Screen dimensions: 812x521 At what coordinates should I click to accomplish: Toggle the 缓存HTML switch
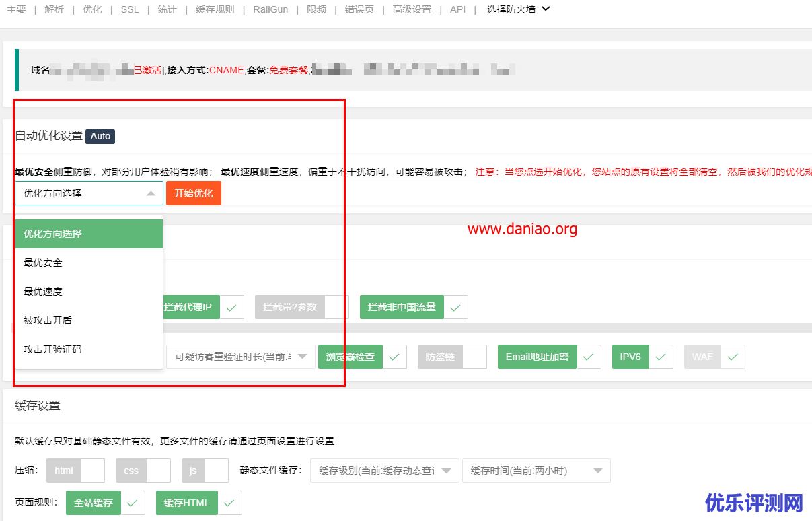coord(198,503)
